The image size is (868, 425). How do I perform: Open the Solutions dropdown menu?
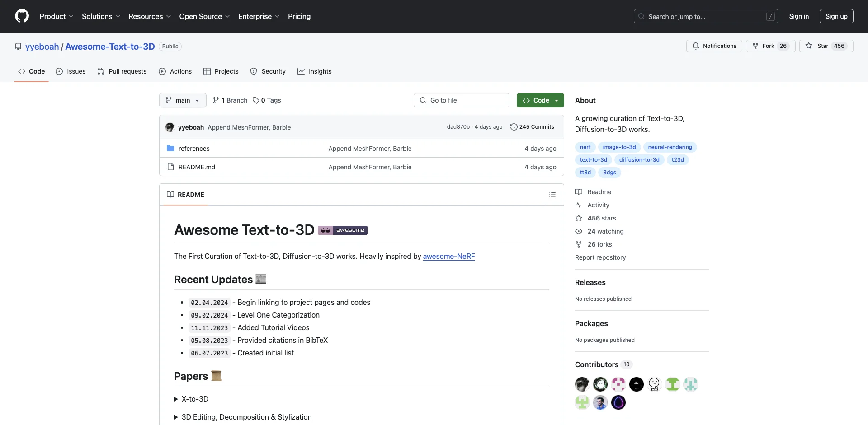pyautogui.click(x=101, y=16)
